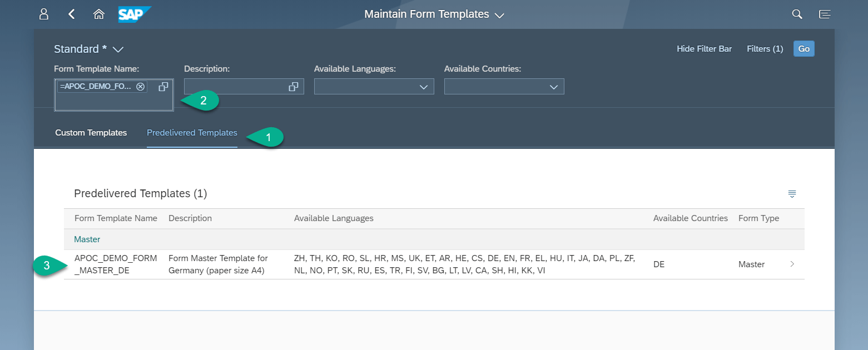Open value help for Form Template Name
868x350 pixels.
coord(163,87)
